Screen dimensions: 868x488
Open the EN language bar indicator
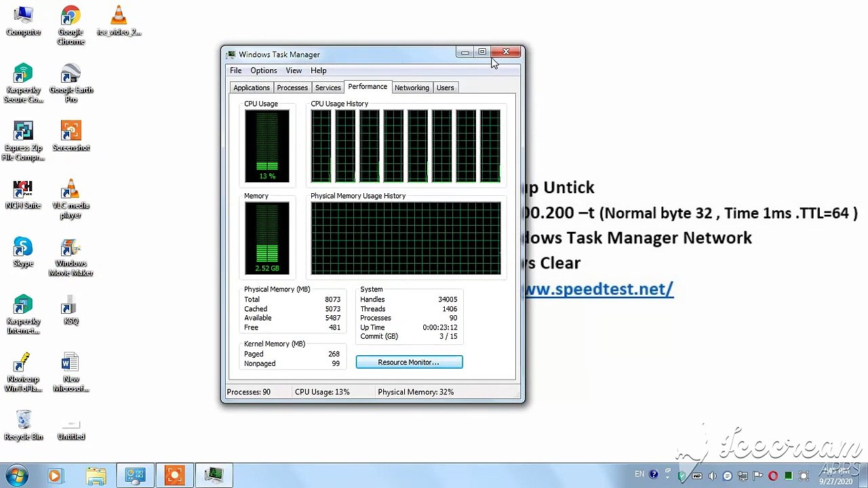(639, 474)
